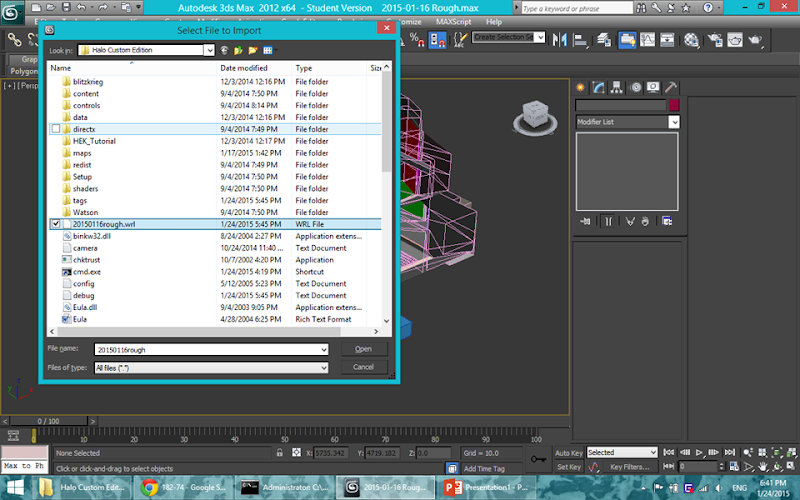Screen dimensions: 800x500
Task: Switch to the Display command panel tab
Action: [653, 88]
